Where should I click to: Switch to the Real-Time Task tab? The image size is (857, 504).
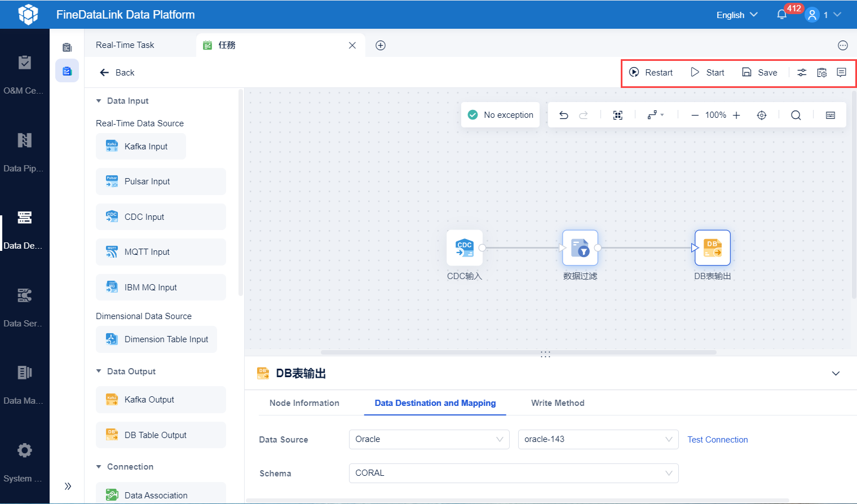coord(125,45)
